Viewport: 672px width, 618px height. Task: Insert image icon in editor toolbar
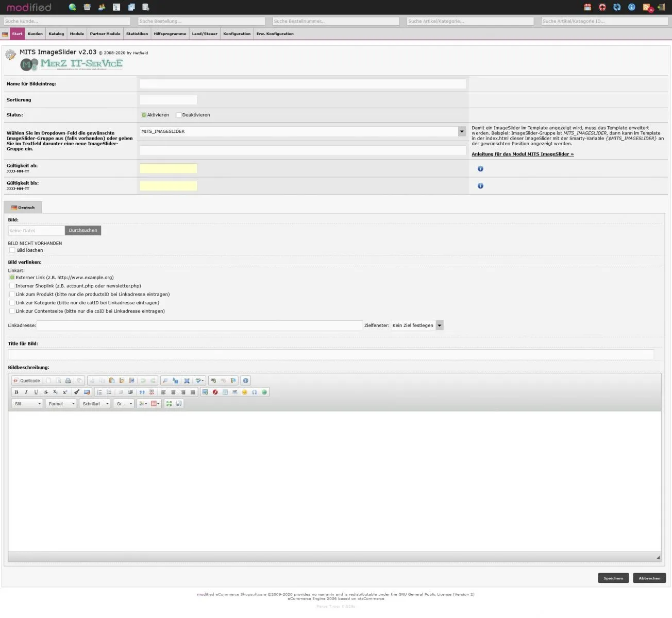click(205, 392)
